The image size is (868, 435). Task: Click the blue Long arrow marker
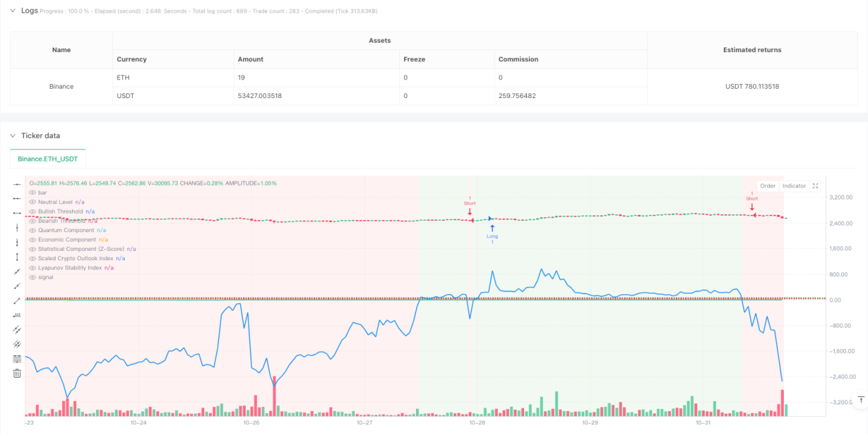(x=491, y=232)
